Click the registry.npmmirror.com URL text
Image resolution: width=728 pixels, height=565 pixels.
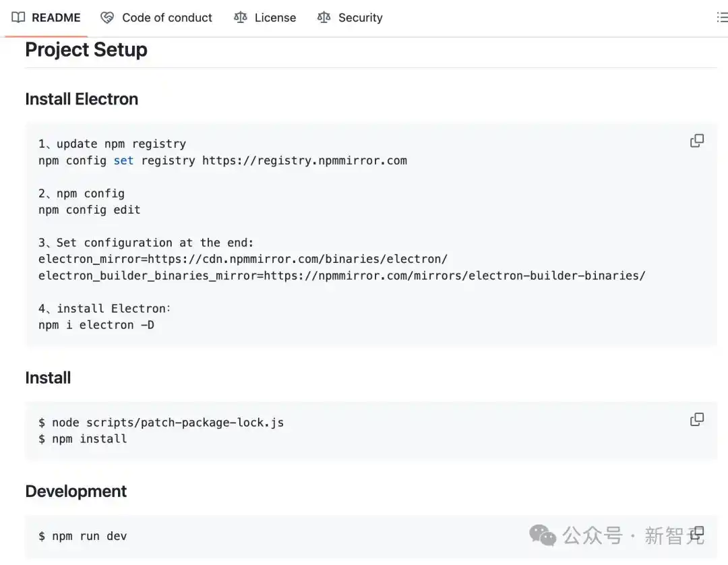[x=305, y=160]
